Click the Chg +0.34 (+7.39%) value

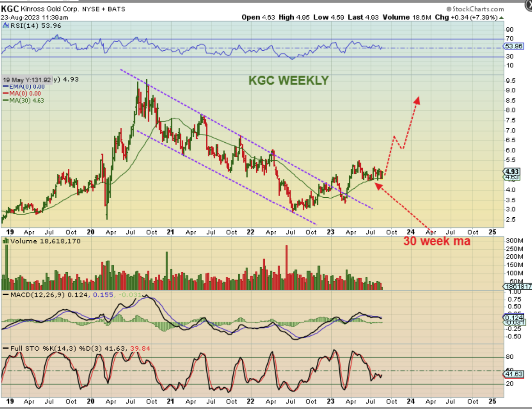[x=466, y=17]
